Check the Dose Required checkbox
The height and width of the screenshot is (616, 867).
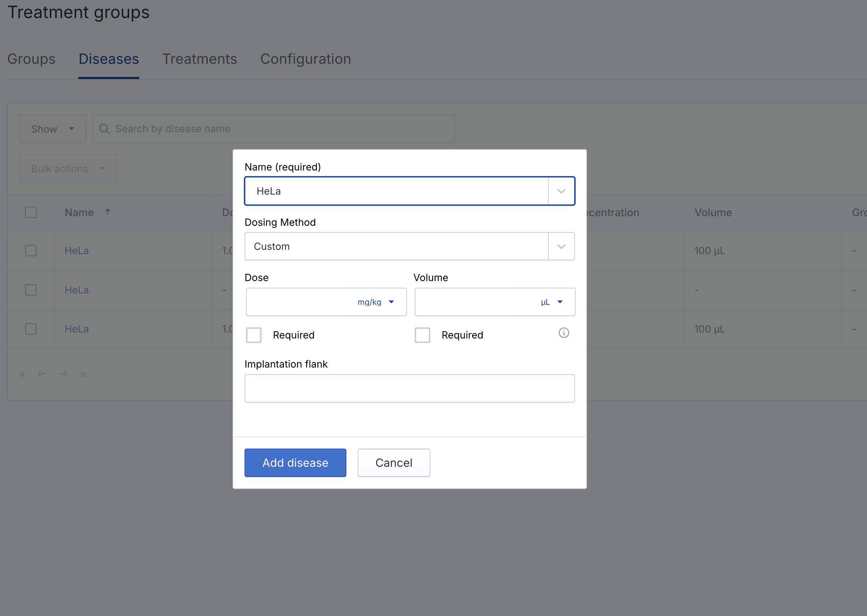[254, 335]
